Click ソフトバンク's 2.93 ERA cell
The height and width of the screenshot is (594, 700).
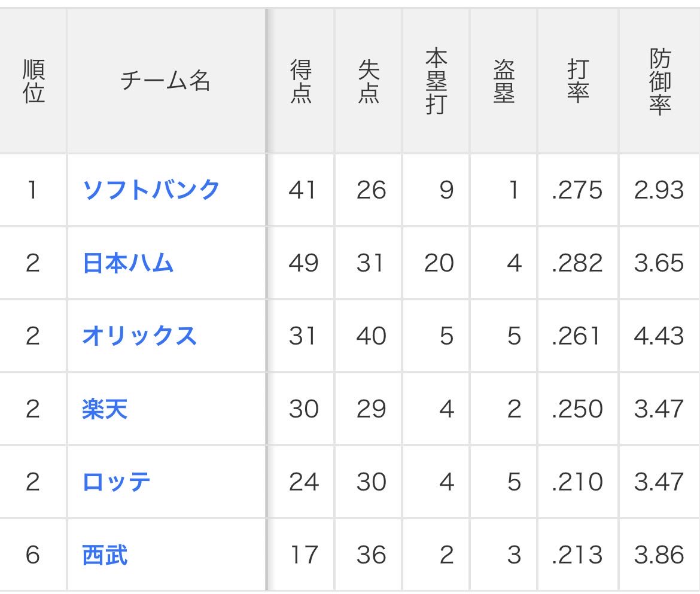pos(659,190)
